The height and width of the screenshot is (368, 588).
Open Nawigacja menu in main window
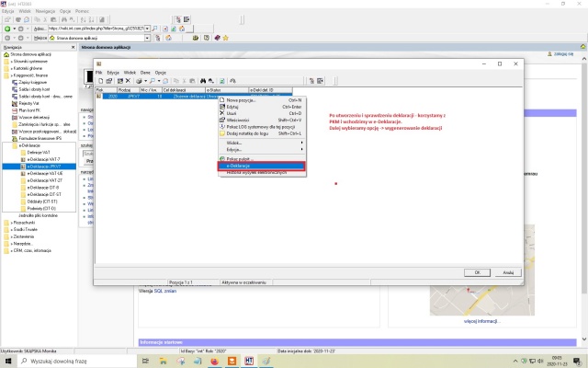point(45,11)
